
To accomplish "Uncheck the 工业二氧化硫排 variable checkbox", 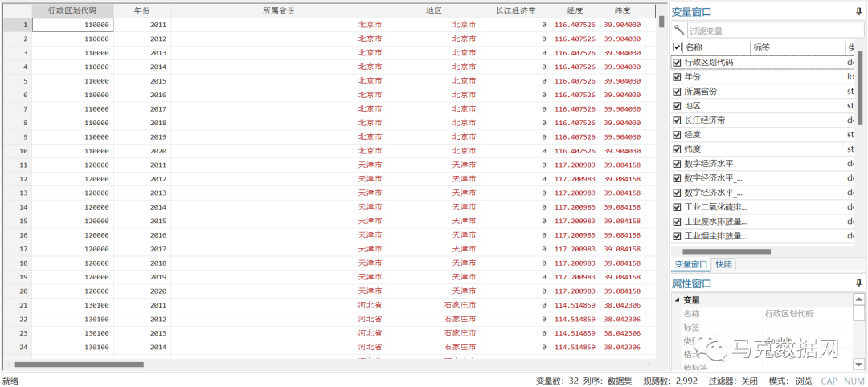I will 677,207.
